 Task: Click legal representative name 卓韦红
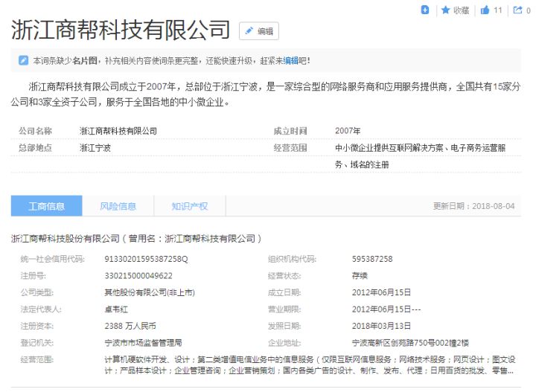click(117, 309)
